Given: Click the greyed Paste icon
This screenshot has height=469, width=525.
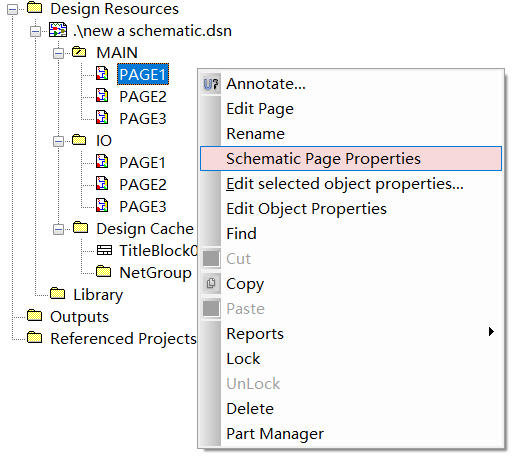Looking at the screenshot, I should 211,308.
